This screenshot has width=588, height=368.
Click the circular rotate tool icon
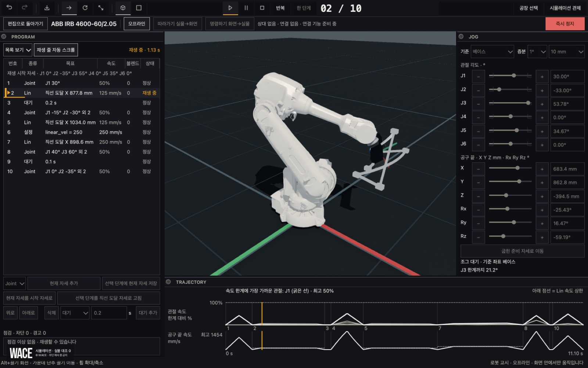pyautogui.click(x=85, y=8)
